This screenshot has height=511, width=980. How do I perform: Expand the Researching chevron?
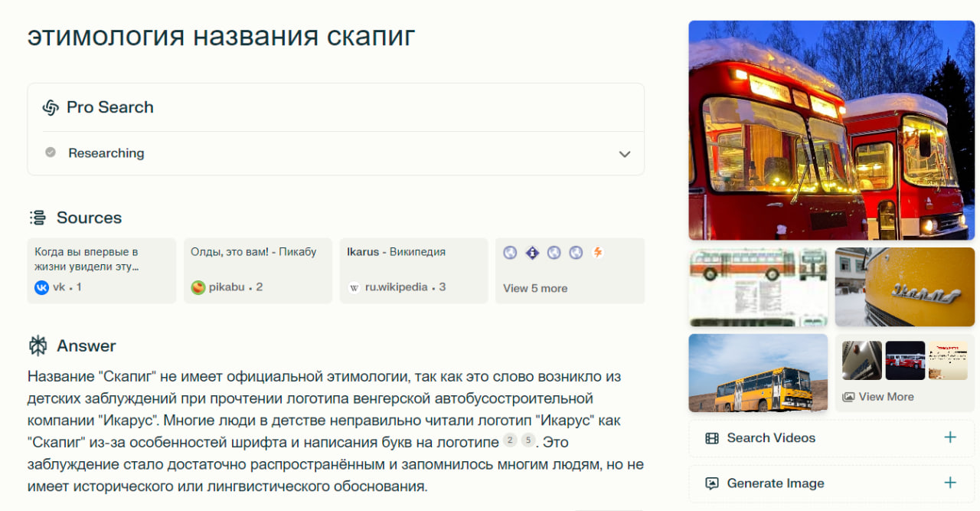[x=625, y=154]
